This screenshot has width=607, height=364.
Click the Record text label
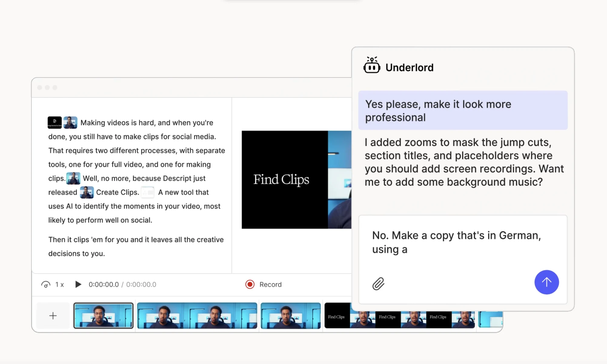(x=270, y=284)
